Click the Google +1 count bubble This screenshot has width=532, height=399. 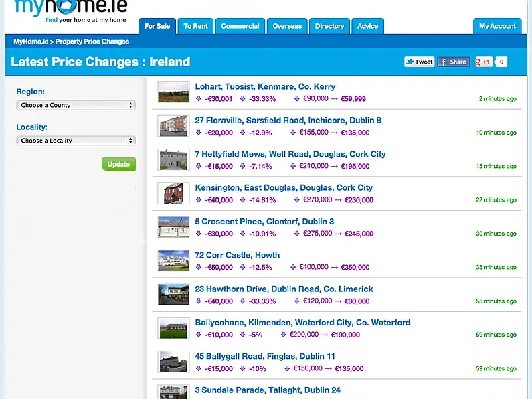[x=501, y=62]
